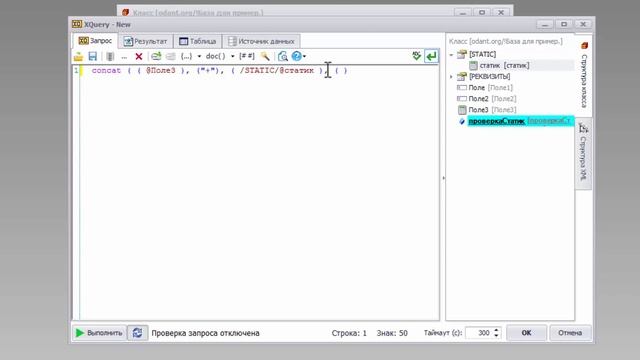This screenshot has height=360, width=640.
Task: Click the splitter arrow between the panels
Action: click(443, 178)
